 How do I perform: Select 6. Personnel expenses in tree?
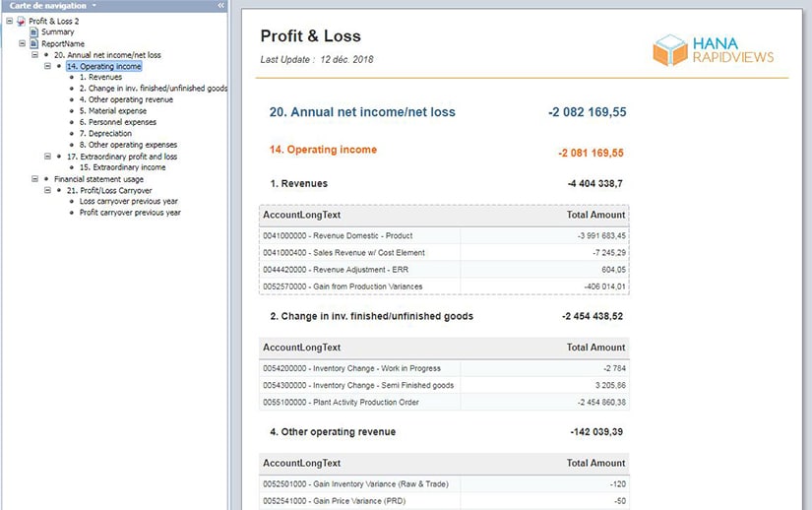click(117, 122)
